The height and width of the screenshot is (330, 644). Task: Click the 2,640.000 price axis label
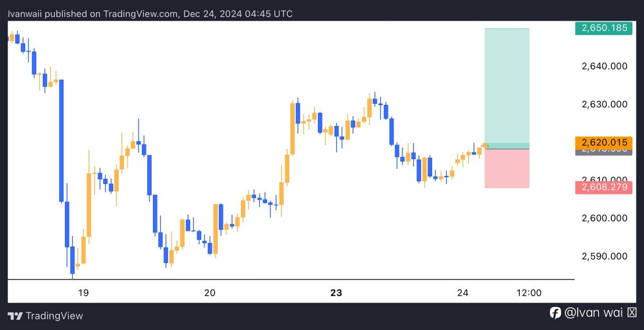coord(604,66)
